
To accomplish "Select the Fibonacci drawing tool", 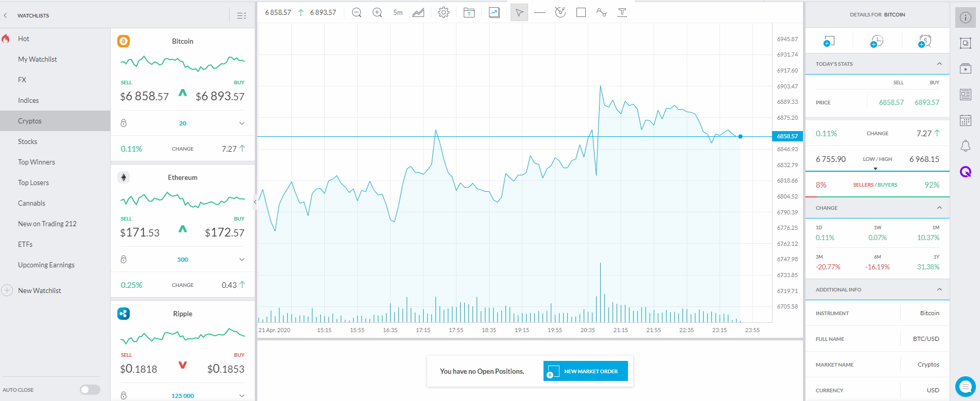I will click(561, 12).
